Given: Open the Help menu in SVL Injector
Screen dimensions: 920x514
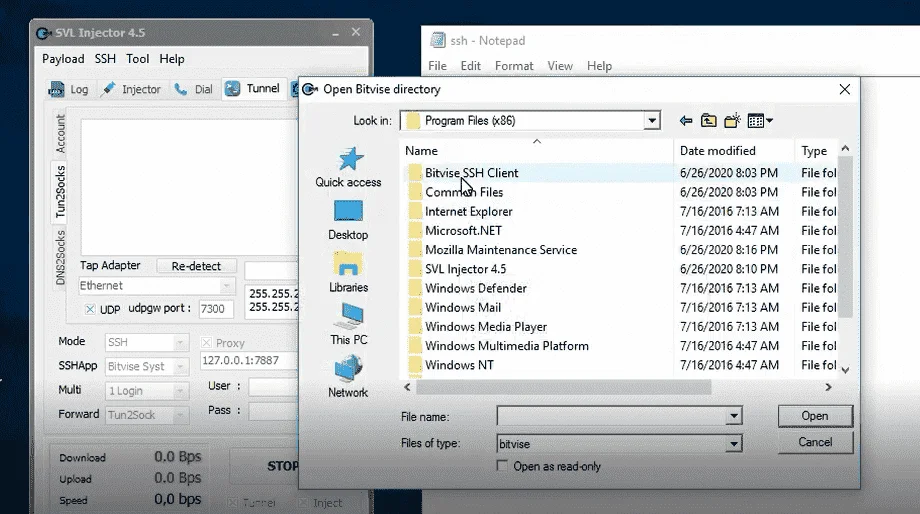Looking at the screenshot, I should (172, 59).
